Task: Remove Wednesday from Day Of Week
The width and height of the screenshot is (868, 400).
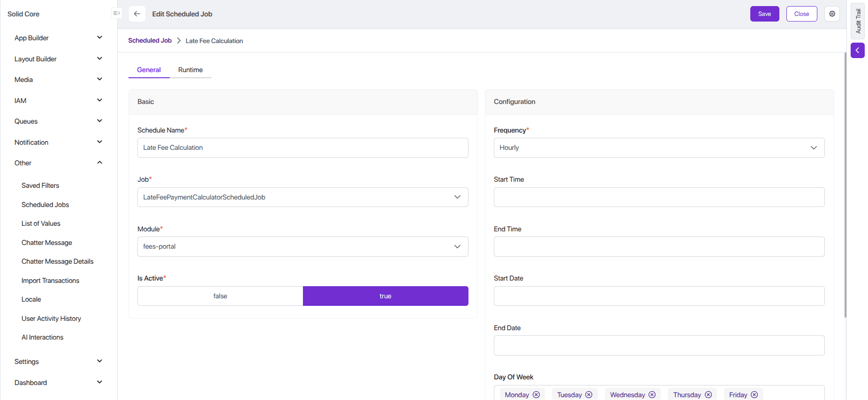Action: pos(652,395)
